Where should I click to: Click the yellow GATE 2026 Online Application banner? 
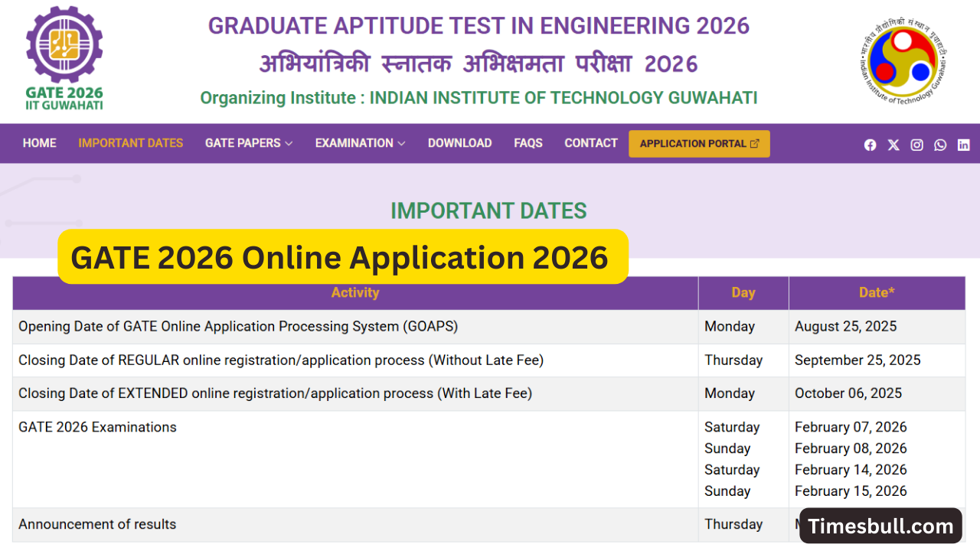click(x=342, y=257)
